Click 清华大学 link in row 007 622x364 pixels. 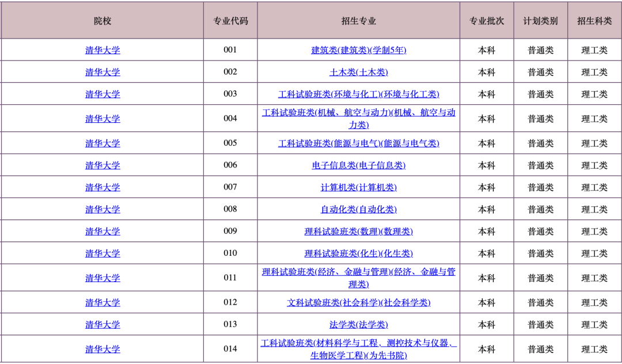[103, 187]
